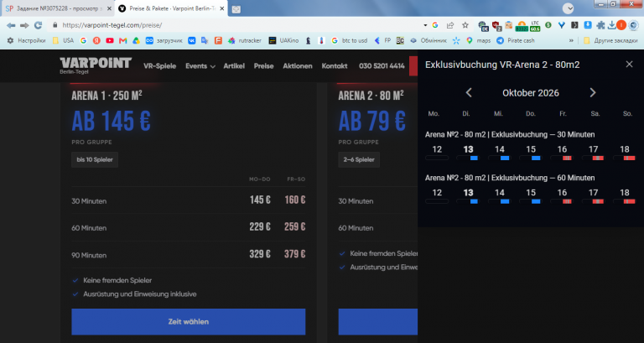Click the '2–6 Spieler' label under Arena 2
This screenshot has width=644, height=343.
(359, 160)
